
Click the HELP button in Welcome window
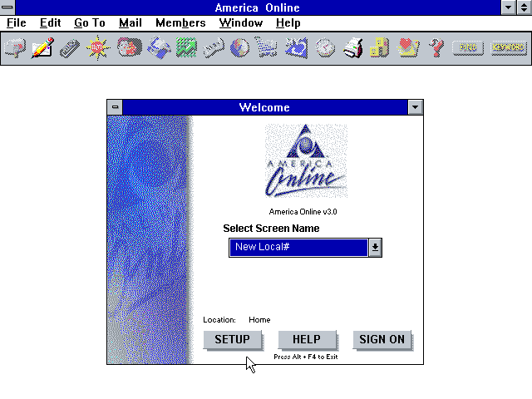click(x=307, y=340)
